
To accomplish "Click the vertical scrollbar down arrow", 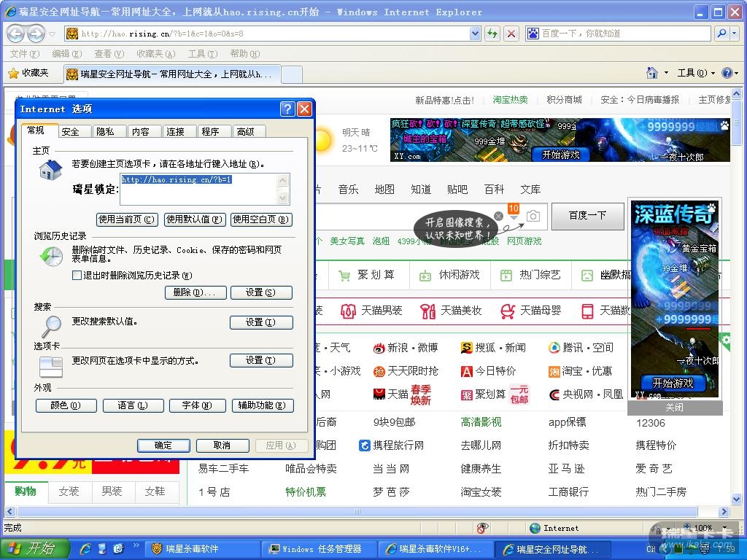I will 737,499.
